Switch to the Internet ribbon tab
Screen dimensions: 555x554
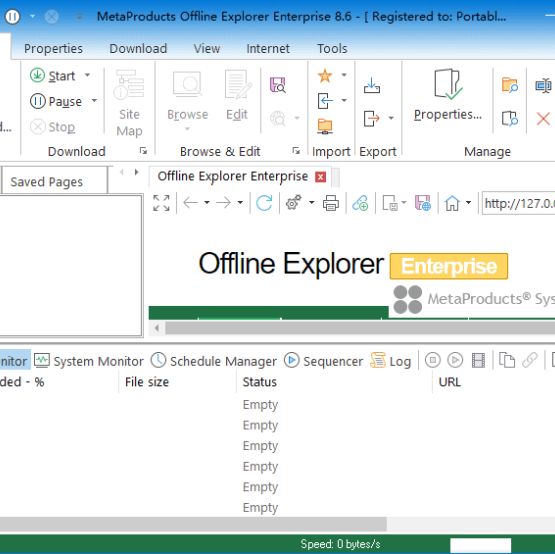268,48
